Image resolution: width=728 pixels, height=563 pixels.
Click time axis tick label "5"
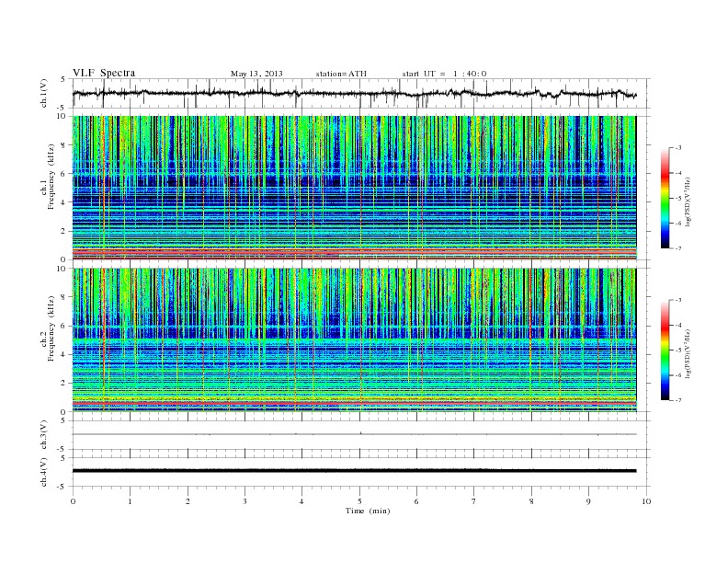click(359, 501)
